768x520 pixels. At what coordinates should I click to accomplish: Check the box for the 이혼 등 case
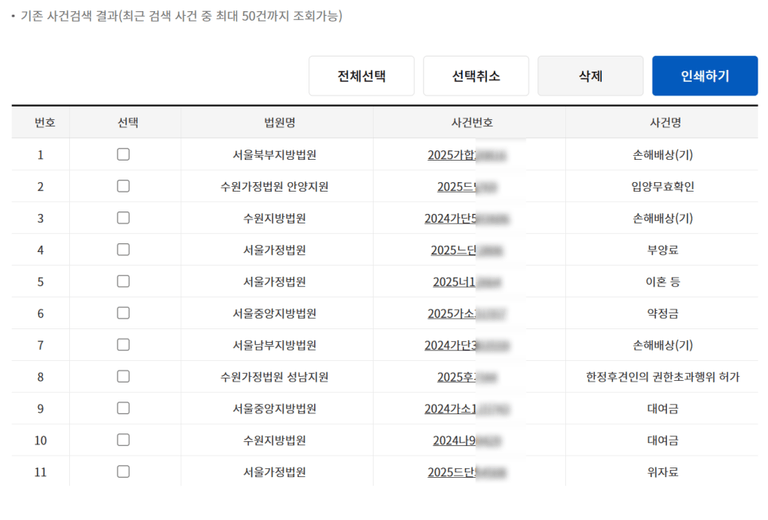[x=123, y=282]
